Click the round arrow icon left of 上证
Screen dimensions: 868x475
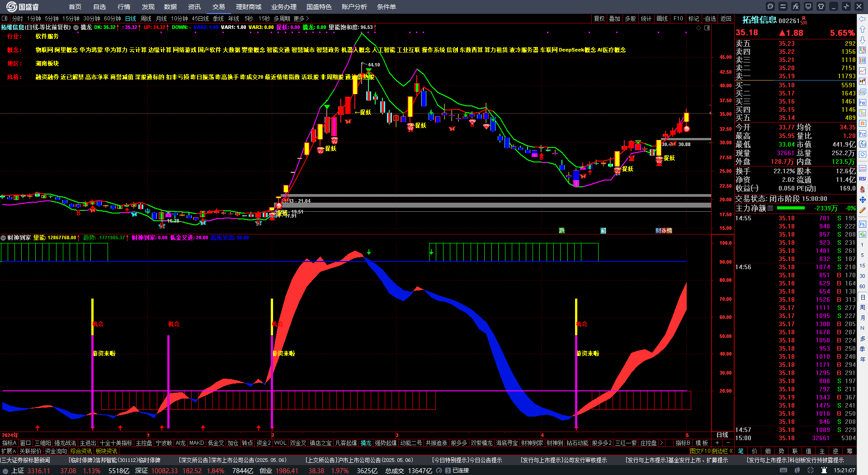[5, 470]
